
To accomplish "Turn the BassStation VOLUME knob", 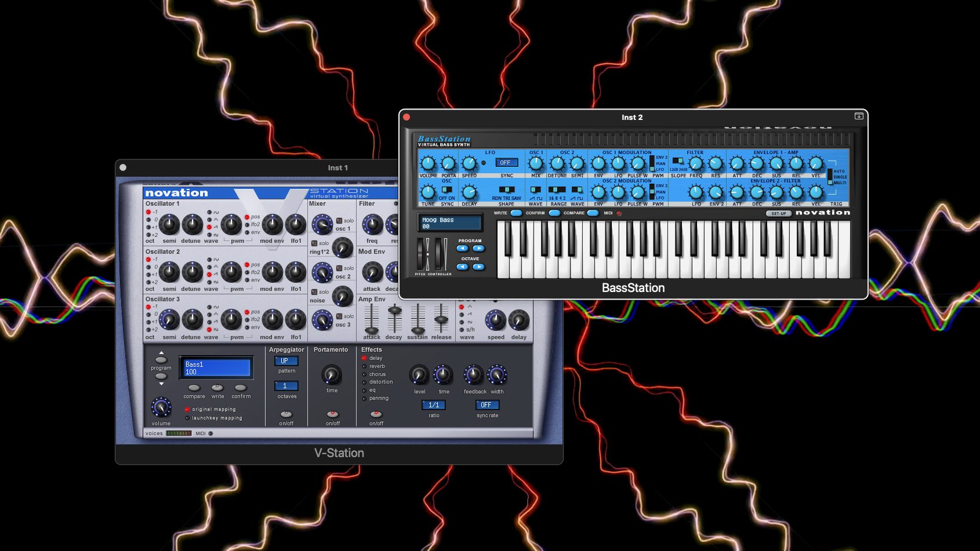I will click(428, 164).
